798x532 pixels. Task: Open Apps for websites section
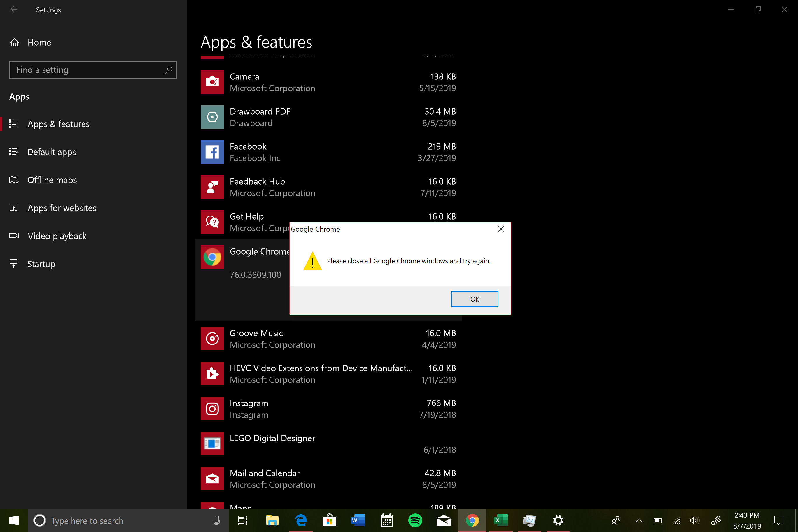pos(93,208)
